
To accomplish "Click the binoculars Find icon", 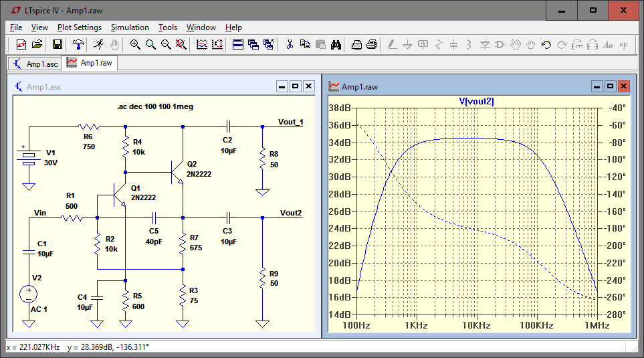I will click(x=336, y=45).
